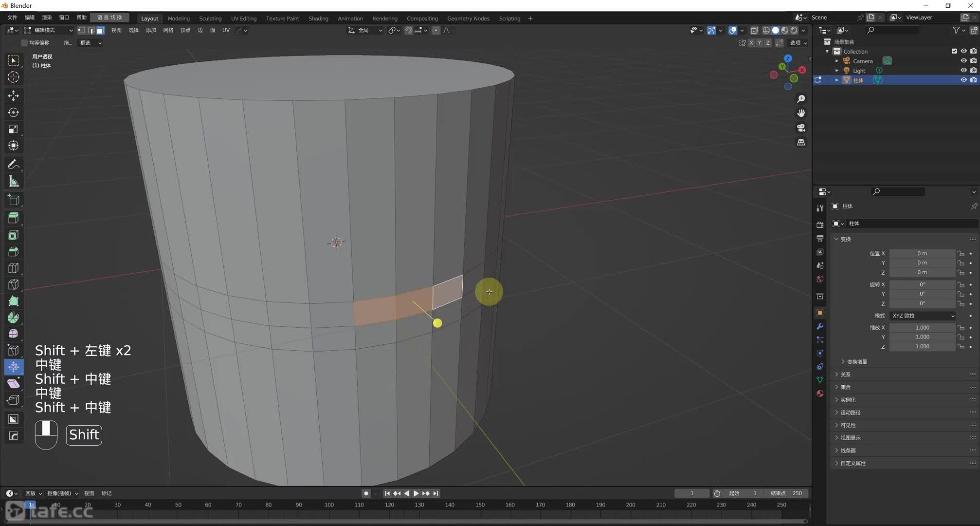Switch to edge select mode
The width and height of the screenshot is (980, 526).
91,30
